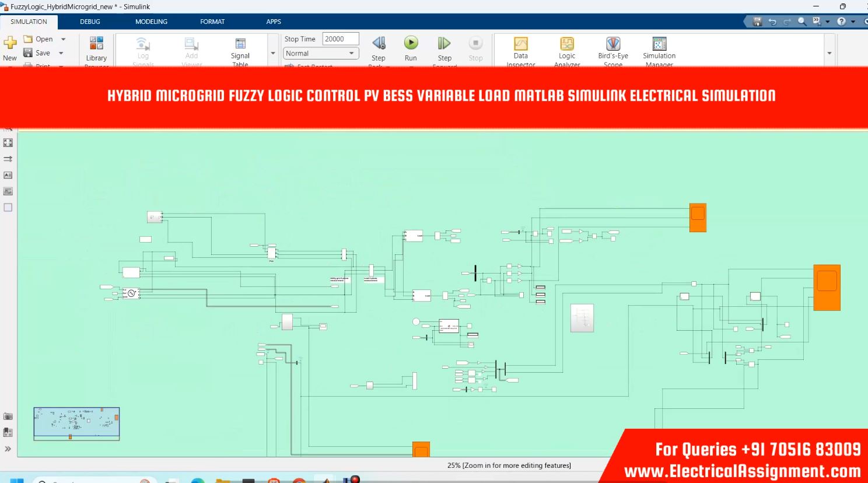This screenshot has width=868, height=483.
Task: Toggle the Area box tool in palette
Action: point(8,207)
